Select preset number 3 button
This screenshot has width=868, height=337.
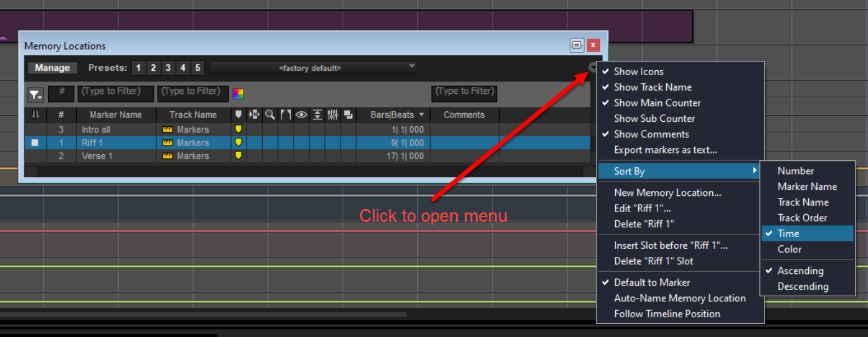[x=168, y=68]
